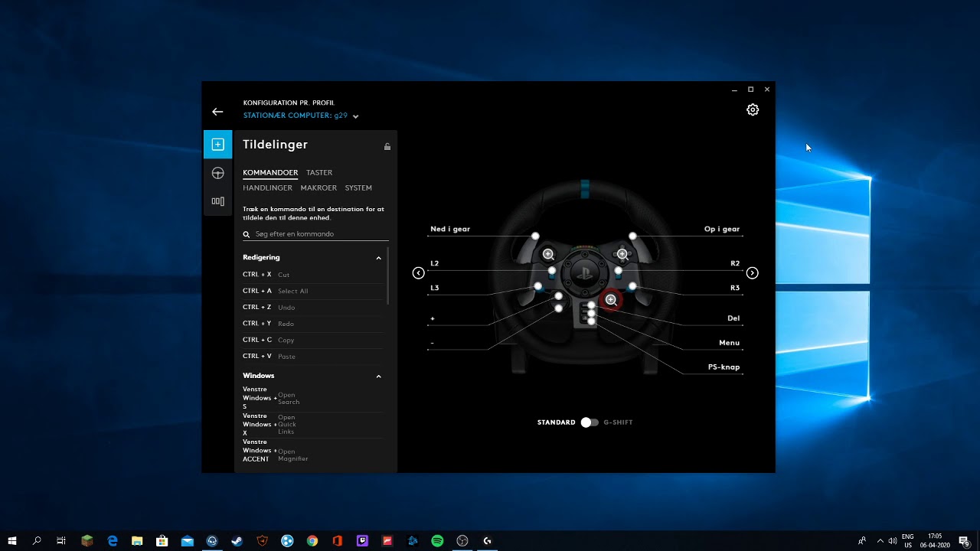980x551 pixels.
Task: Launch Google Chrome from the taskbar
Action: (312, 541)
